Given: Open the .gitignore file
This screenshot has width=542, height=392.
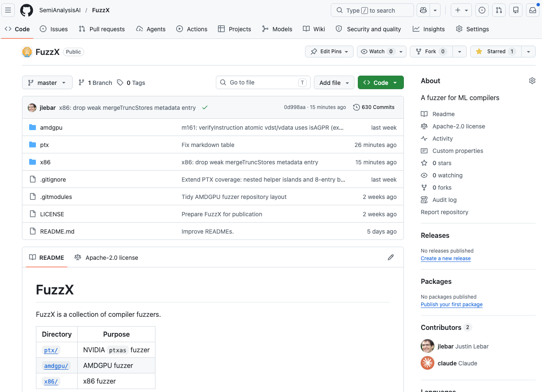Looking at the screenshot, I should pyautogui.click(x=53, y=180).
